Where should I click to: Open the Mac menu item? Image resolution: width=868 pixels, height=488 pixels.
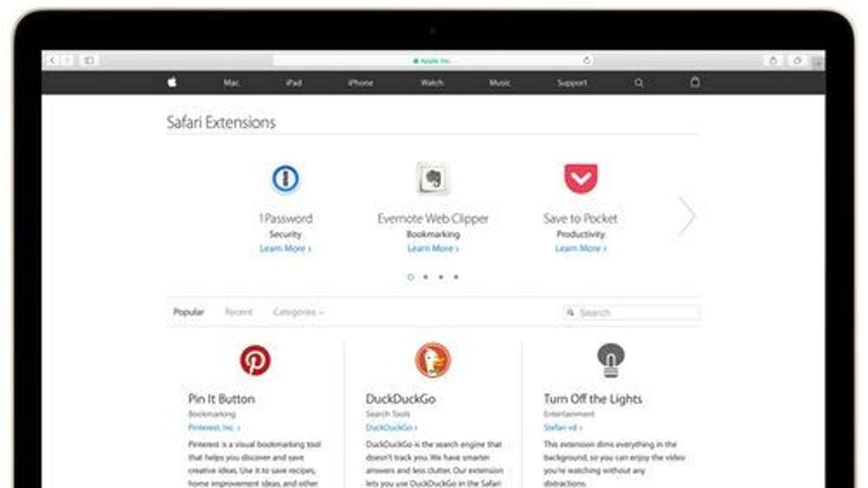tap(231, 83)
